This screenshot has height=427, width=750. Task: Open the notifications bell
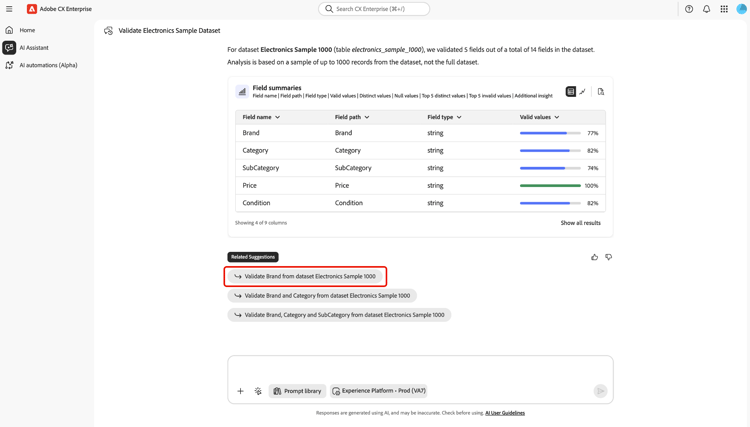(x=706, y=9)
